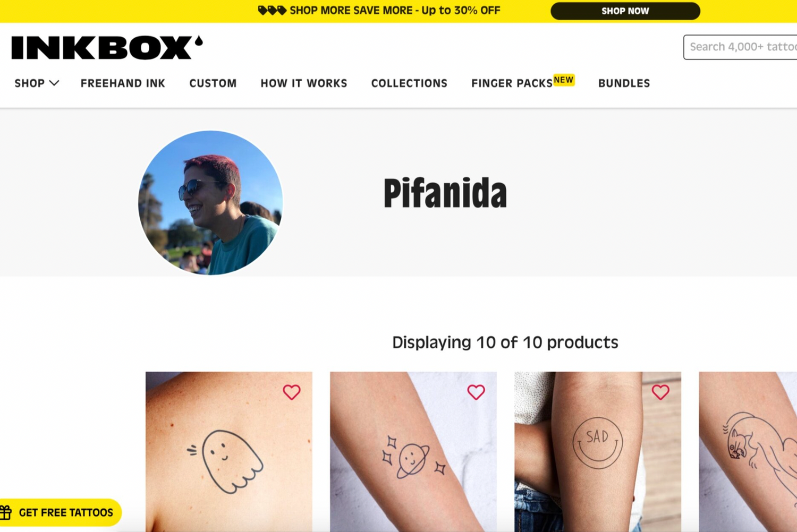Open the cat tattoo product image
This screenshot has width=797, height=532.
(x=748, y=451)
